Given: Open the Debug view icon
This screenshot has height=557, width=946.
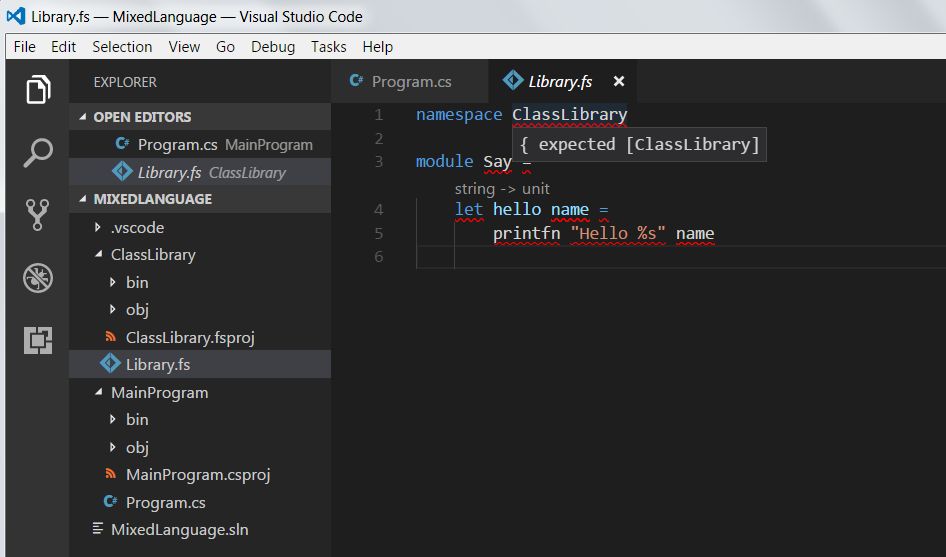Looking at the screenshot, I should click(38, 278).
